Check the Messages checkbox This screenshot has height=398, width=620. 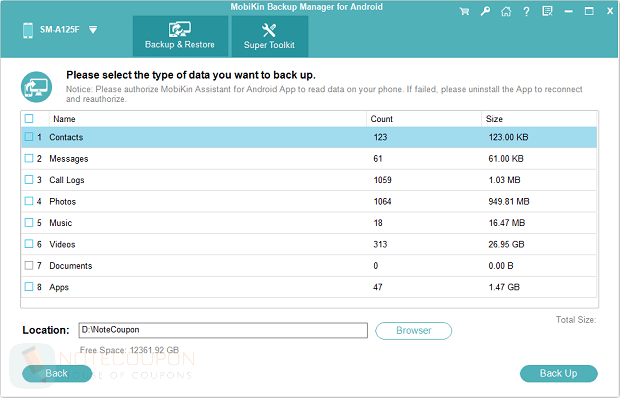click(29, 158)
